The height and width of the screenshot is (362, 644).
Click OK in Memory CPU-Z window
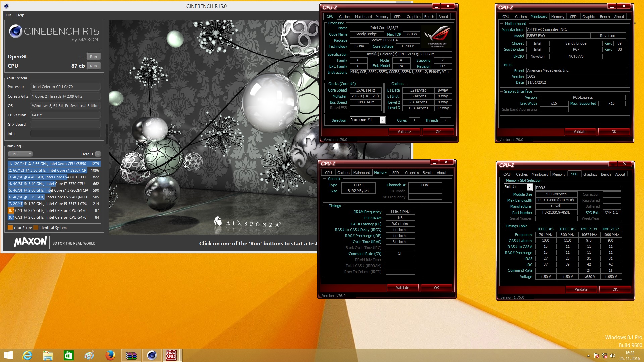tap(436, 288)
